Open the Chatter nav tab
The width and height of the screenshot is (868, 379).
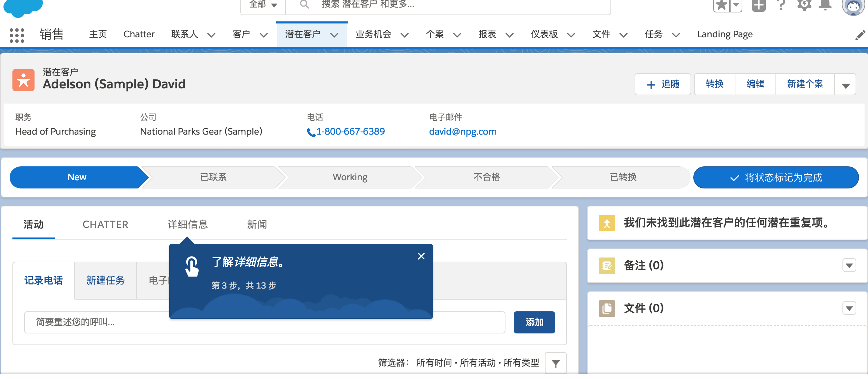(139, 35)
